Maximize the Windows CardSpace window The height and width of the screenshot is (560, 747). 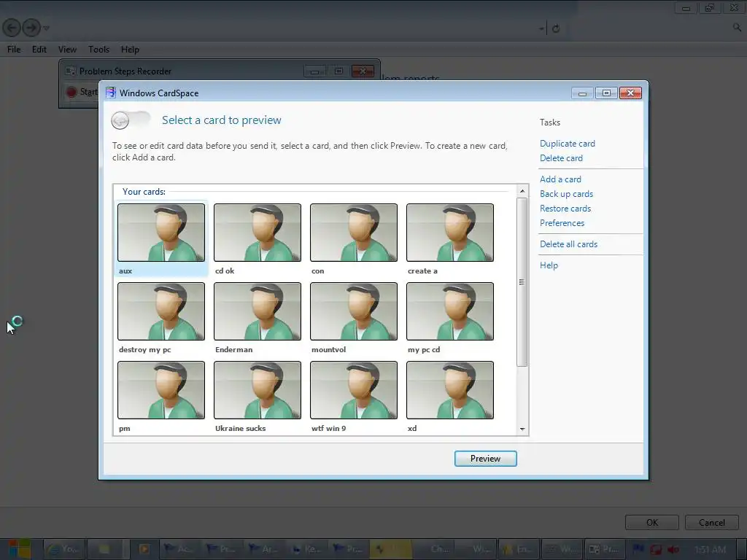click(606, 93)
